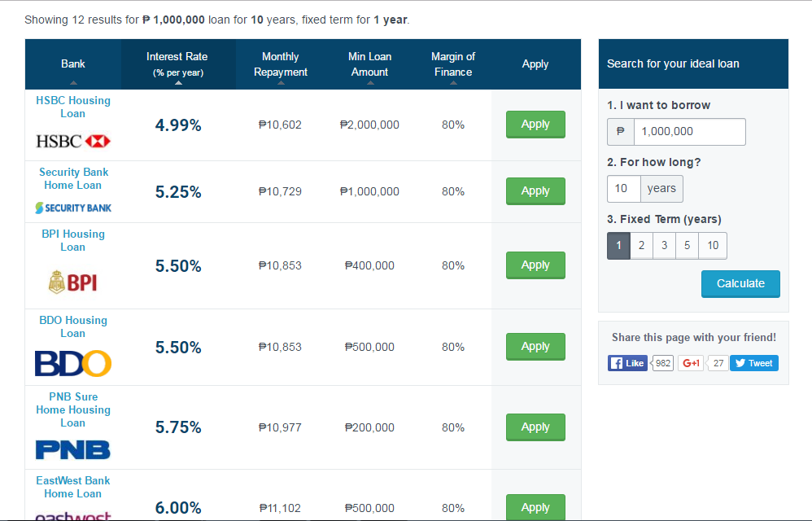Focus the borrow amount input field
Image resolution: width=812 pixels, height=521 pixels.
coord(690,132)
